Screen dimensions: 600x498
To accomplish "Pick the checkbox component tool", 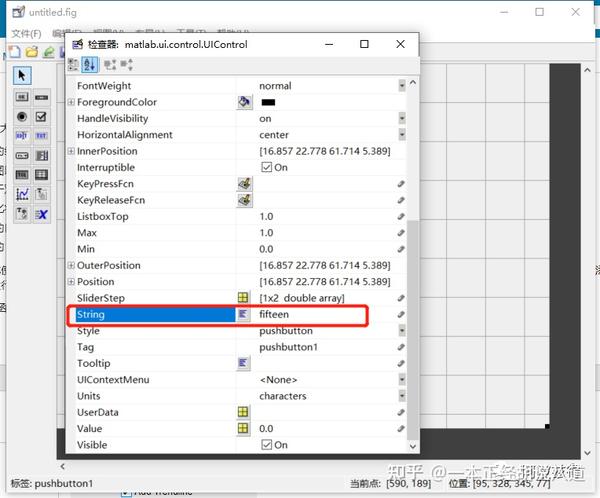I will [x=41, y=116].
